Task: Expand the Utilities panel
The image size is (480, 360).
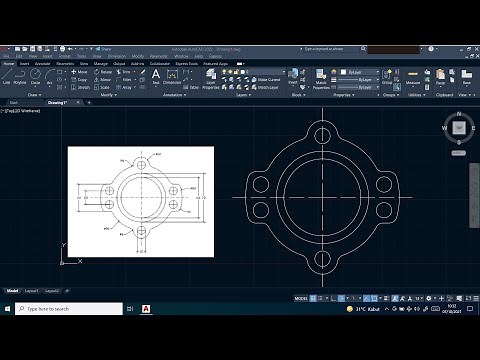Action: 417,95
